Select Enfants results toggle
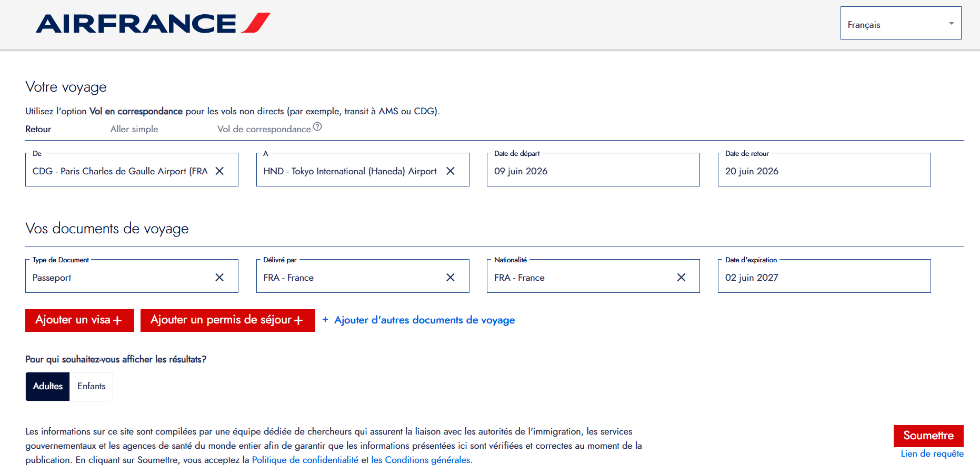This screenshot has height=473, width=980. (91, 386)
